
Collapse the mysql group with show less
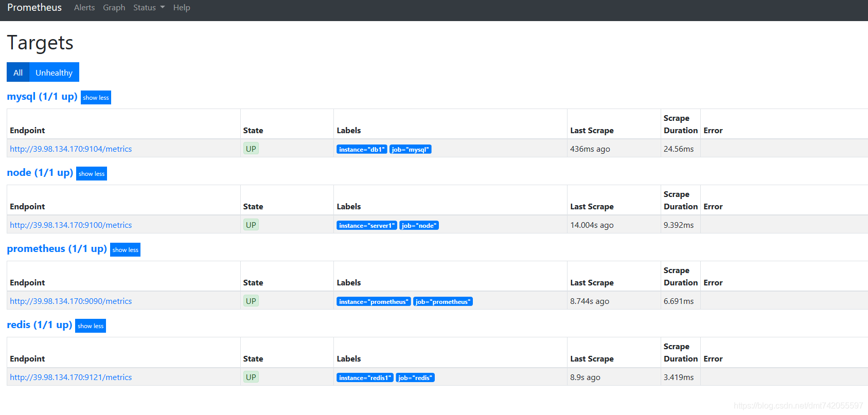click(x=96, y=98)
